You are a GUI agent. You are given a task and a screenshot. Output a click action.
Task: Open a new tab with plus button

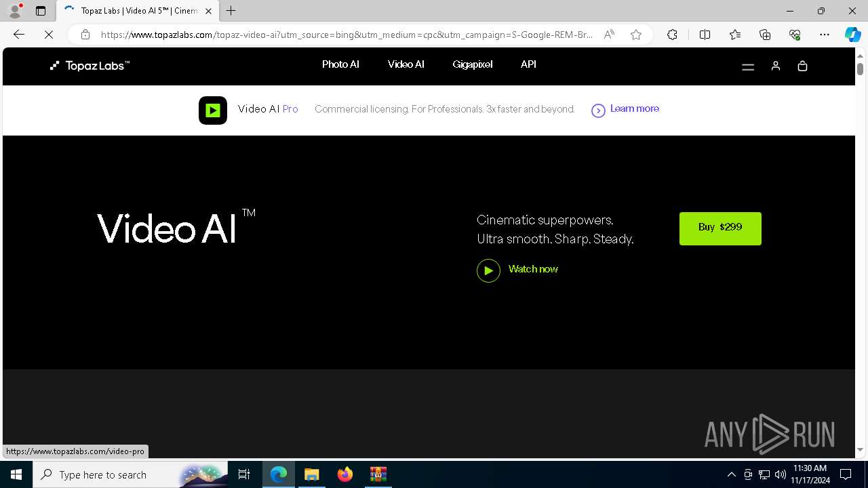[231, 11]
